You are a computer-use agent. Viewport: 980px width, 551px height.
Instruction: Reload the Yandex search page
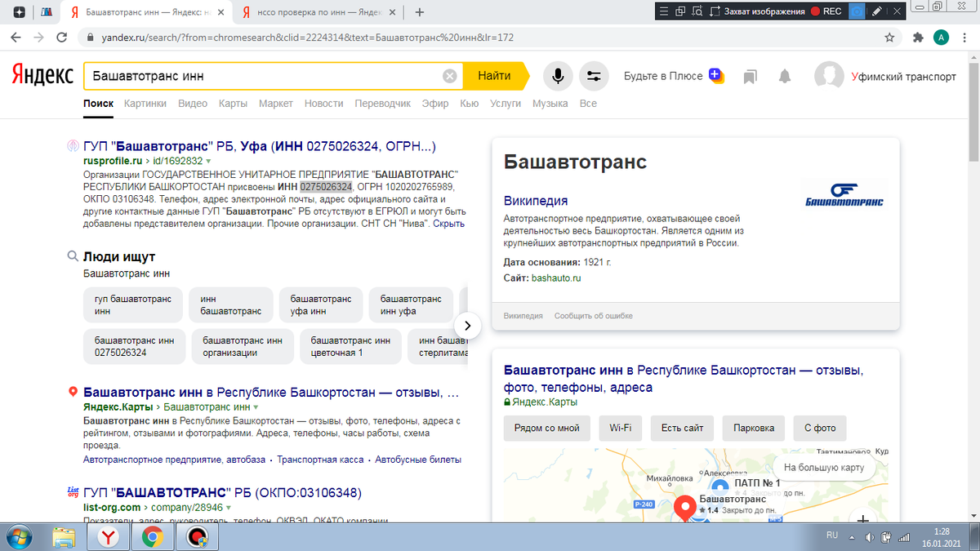61,38
